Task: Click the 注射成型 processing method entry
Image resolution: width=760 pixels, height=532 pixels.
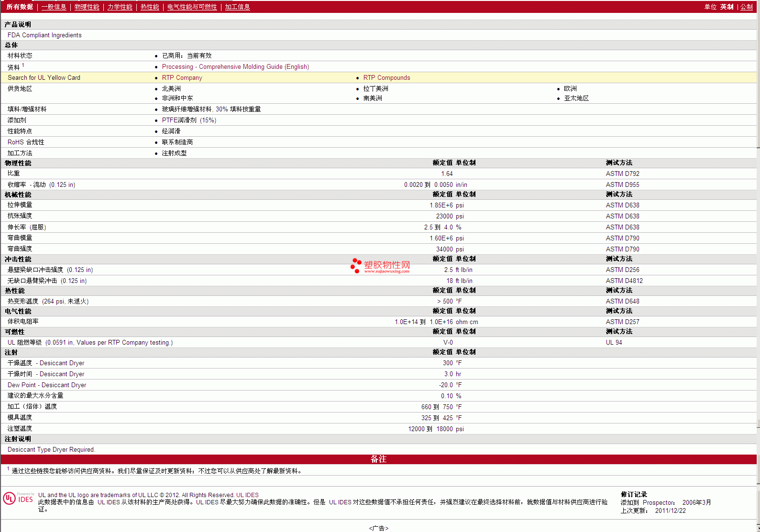Action: [174, 153]
